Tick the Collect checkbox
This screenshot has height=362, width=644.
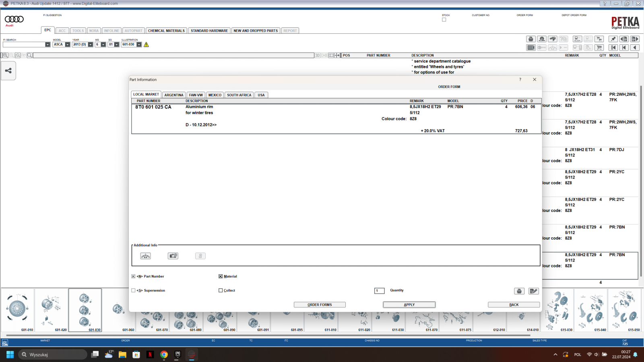coord(221,290)
